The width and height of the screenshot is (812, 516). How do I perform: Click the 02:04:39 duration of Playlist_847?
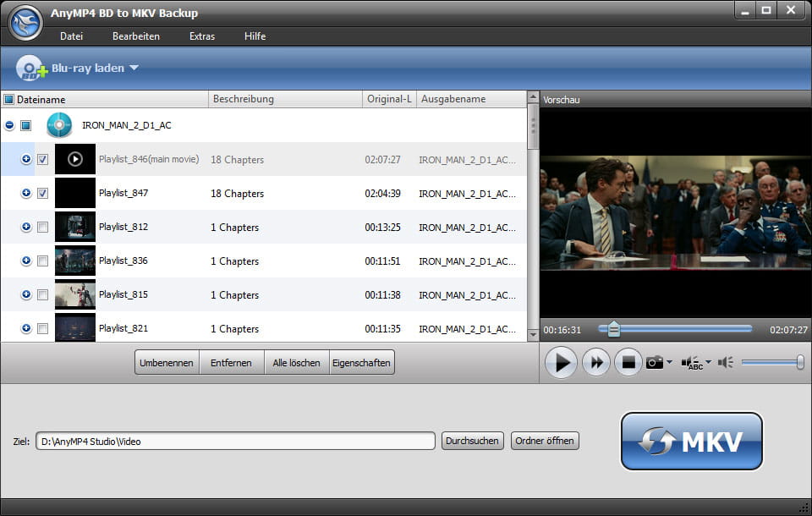(382, 193)
